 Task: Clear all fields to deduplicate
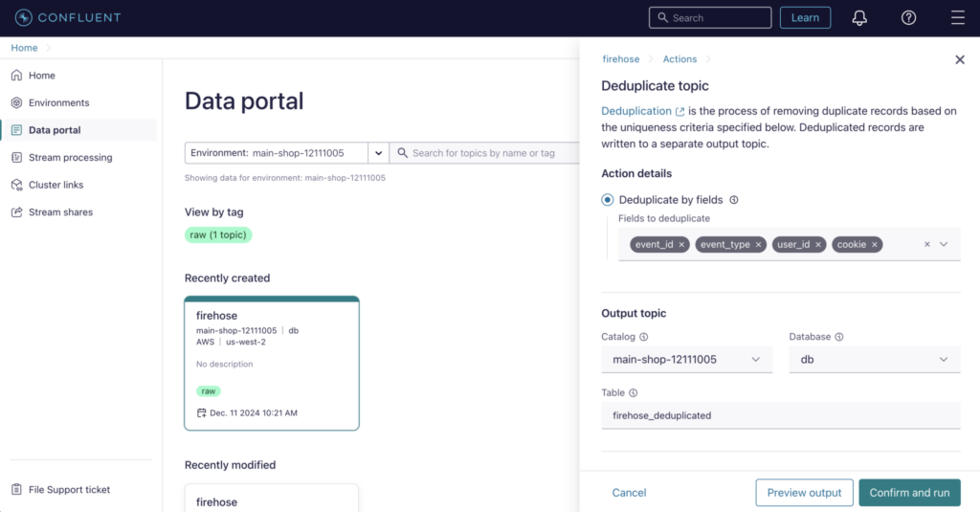click(926, 244)
